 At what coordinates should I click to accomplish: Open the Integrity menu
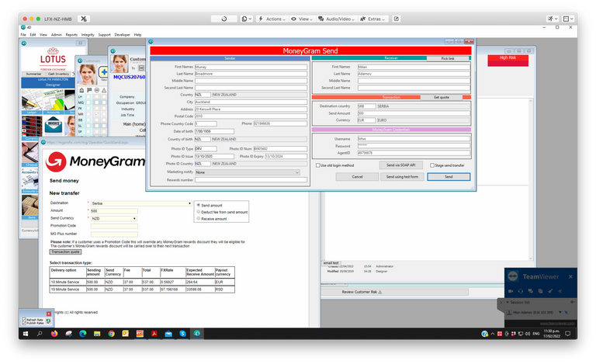[88, 35]
